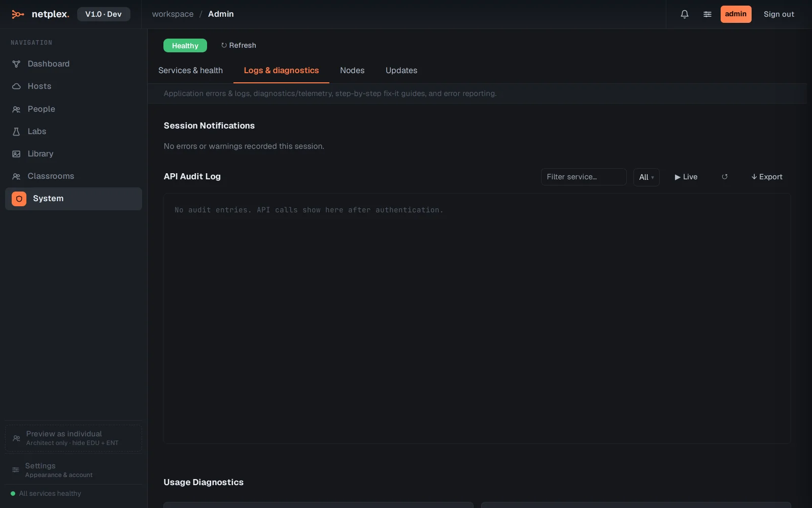Toggle Preview as individual mode

pos(74,438)
